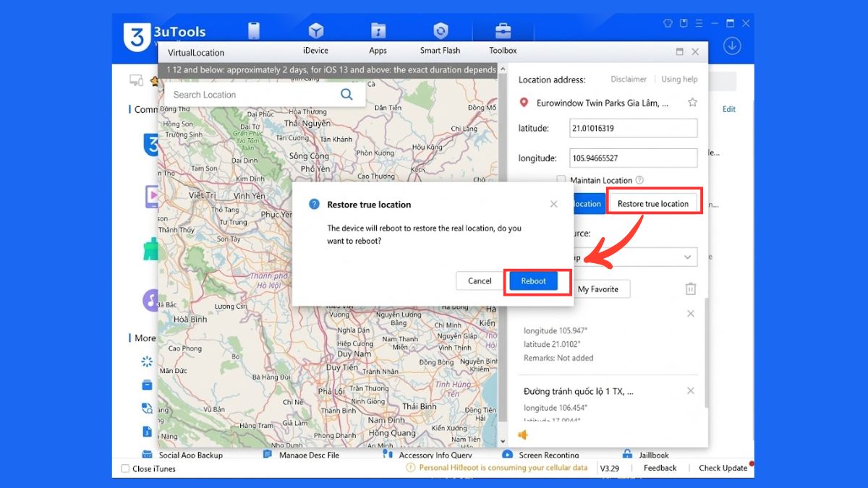Collapse the notice banner arrow

pos(503,70)
